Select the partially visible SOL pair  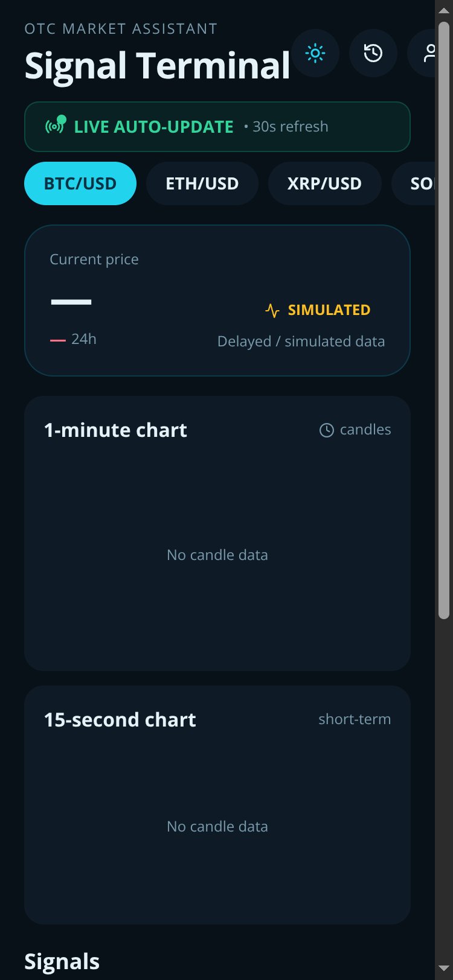414,183
